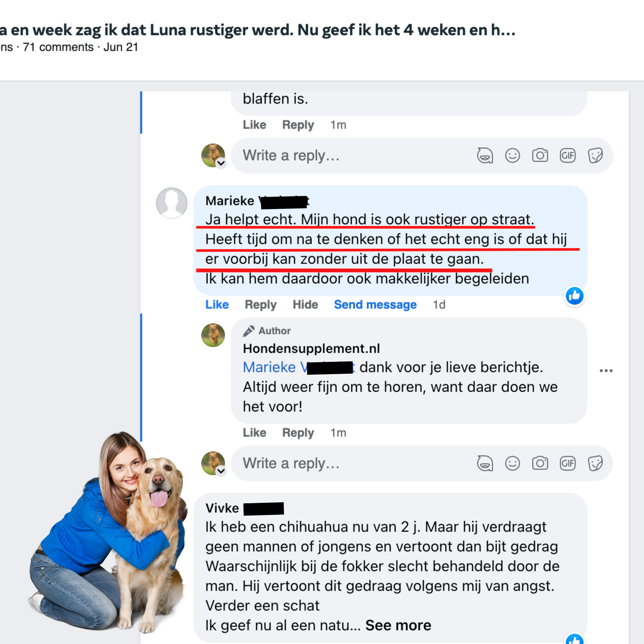Hide Marieke's comment
644x644 pixels.
tap(305, 305)
